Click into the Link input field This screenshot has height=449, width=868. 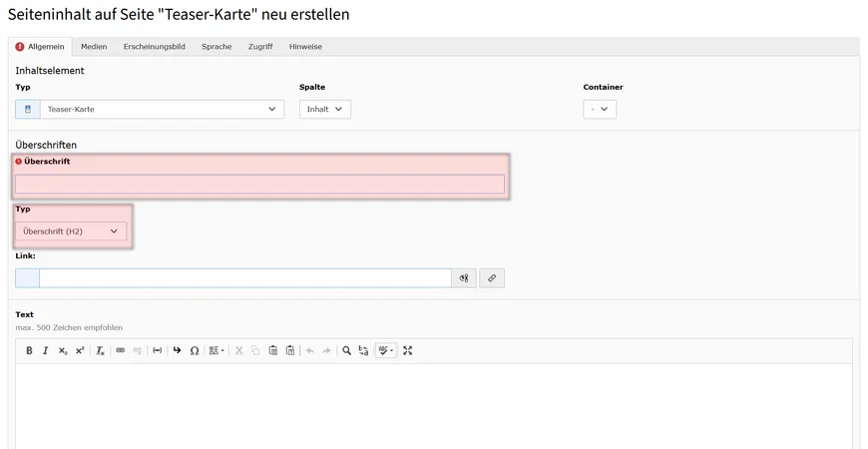click(x=245, y=278)
